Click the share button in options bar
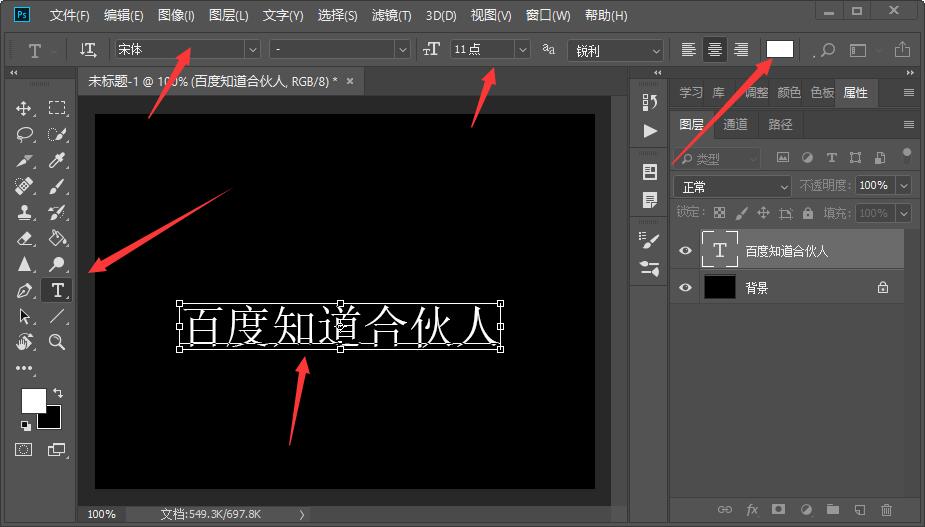This screenshot has height=527, width=925. point(902,50)
